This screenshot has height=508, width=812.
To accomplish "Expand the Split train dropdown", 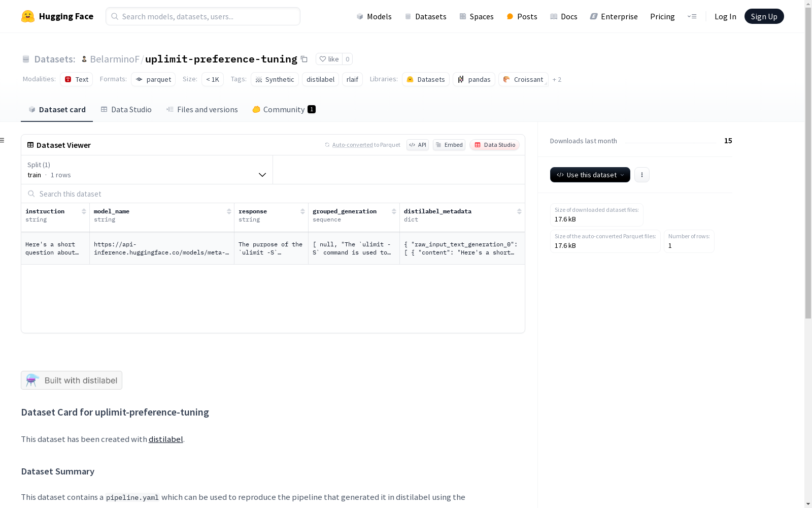I will point(147,170).
